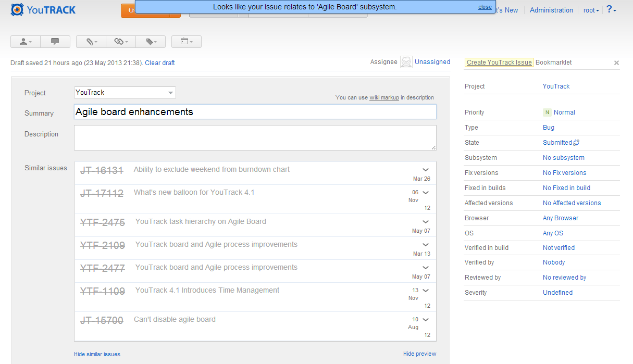Expand similar issue YTF-2109
This screenshot has width=633, height=364.
point(426,245)
